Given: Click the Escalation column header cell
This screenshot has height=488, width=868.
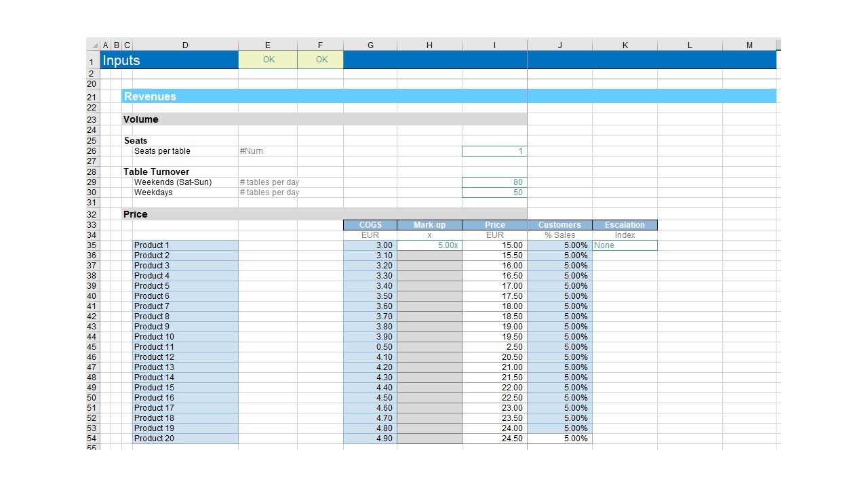Looking at the screenshot, I should 625,225.
